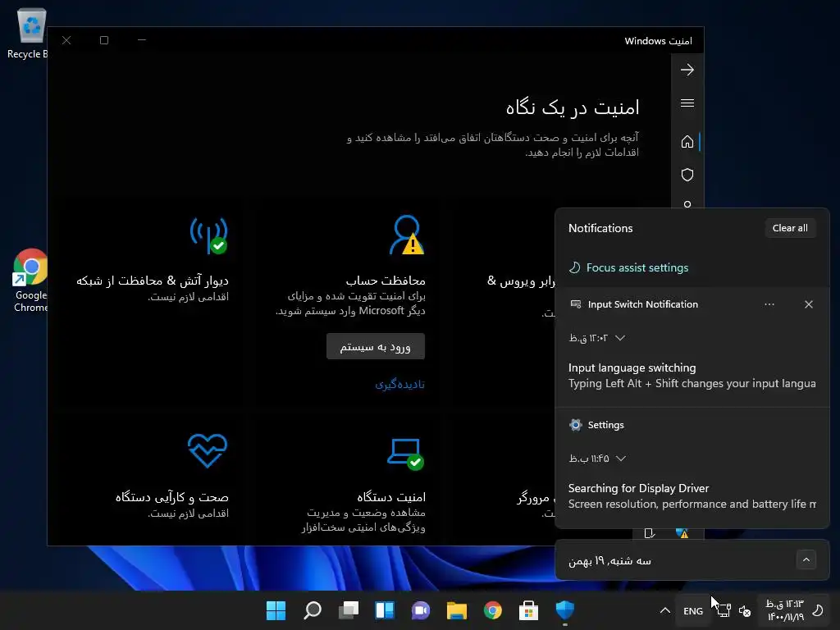This screenshot has width=840, height=630.
Task: Click the focus assist moon icon in taskbar
Action: [x=818, y=610]
